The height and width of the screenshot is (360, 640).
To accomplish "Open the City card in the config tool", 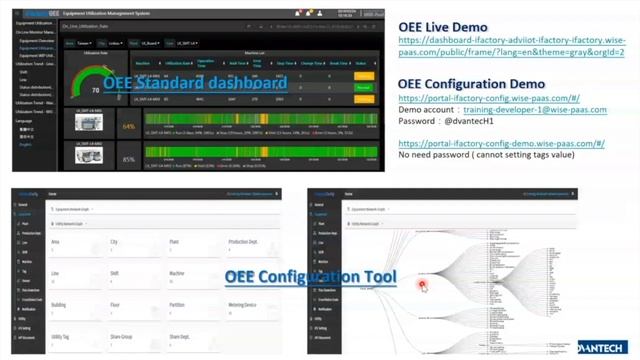I will [x=135, y=246].
